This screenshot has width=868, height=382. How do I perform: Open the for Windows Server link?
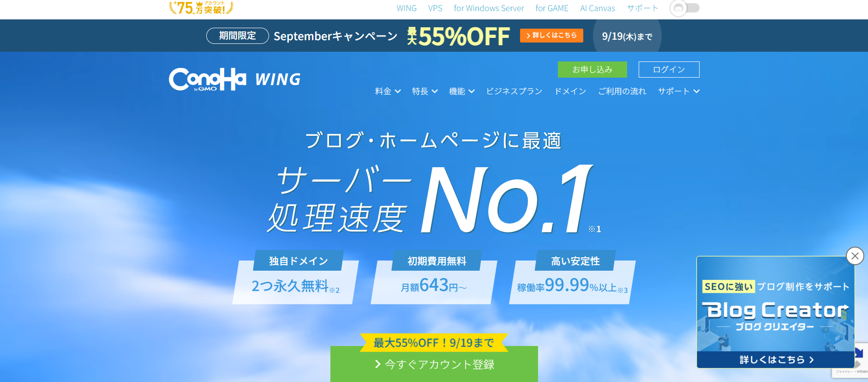(489, 8)
